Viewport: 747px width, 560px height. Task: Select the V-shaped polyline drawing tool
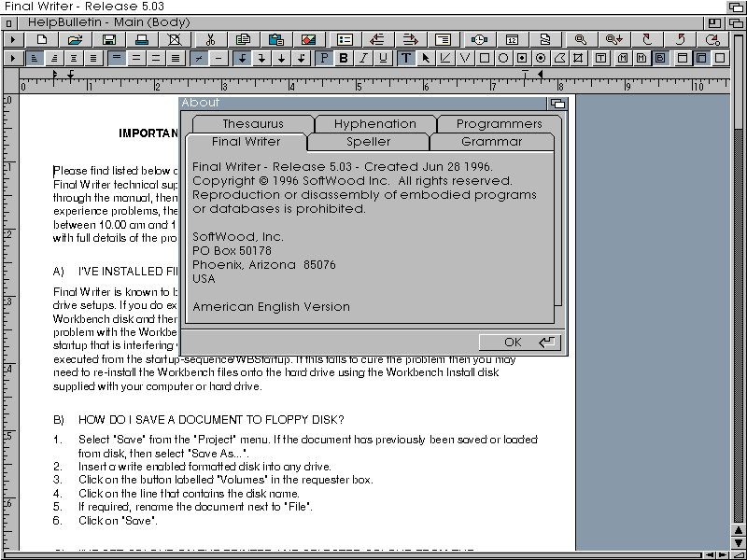coord(465,58)
